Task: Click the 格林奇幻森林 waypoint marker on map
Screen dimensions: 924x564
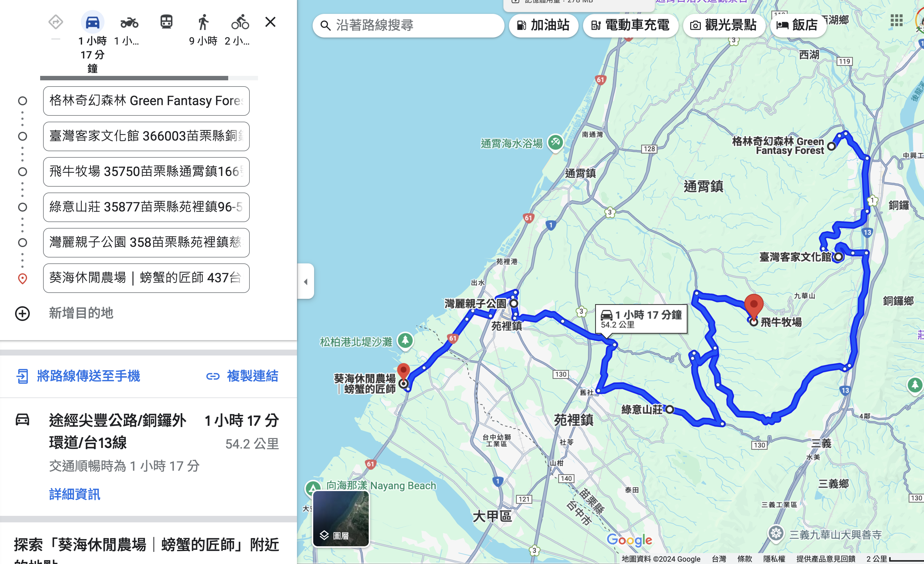Action: coord(831,146)
